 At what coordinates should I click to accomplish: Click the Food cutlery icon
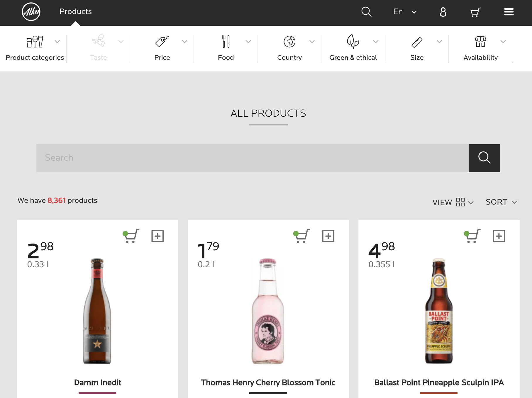tap(226, 42)
